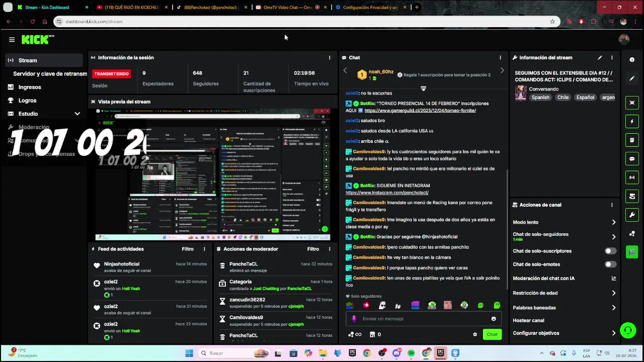Open a new browser tab
644x362 pixels.
(417, 8)
